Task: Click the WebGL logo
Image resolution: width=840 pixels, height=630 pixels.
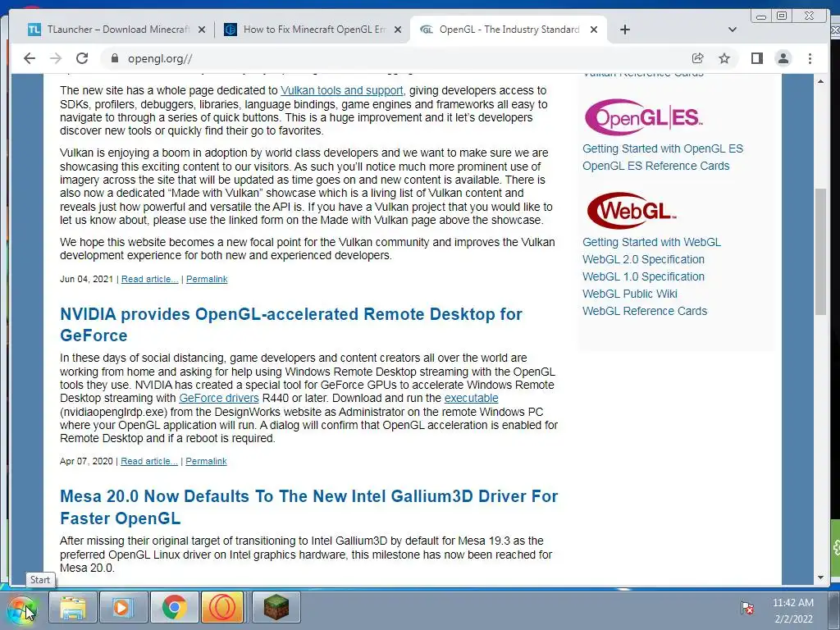Action: point(631,211)
